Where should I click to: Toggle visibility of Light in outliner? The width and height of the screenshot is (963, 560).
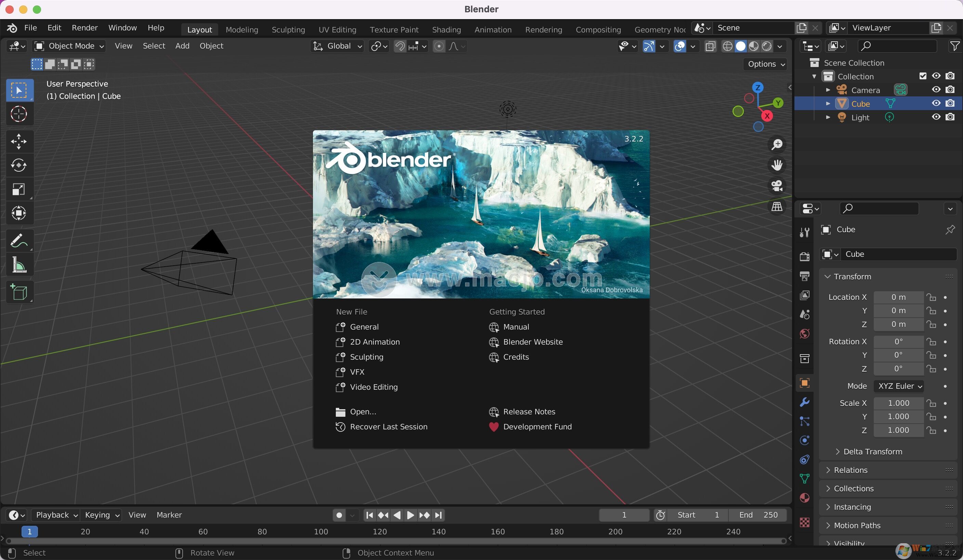[936, 117]
